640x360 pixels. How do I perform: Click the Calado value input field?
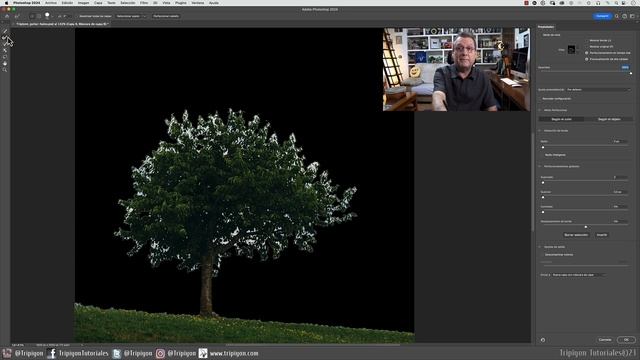click(620, 192)
